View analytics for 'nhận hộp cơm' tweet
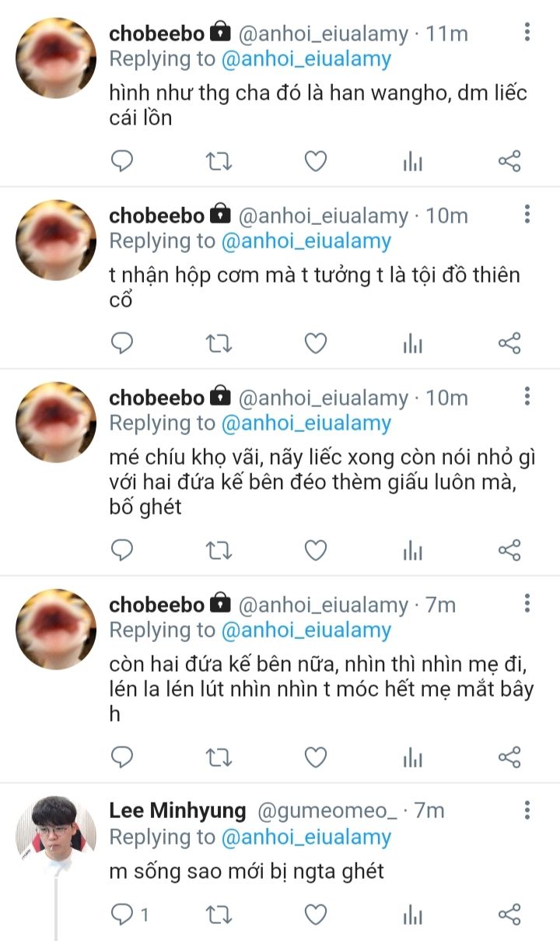 point(412,343)
